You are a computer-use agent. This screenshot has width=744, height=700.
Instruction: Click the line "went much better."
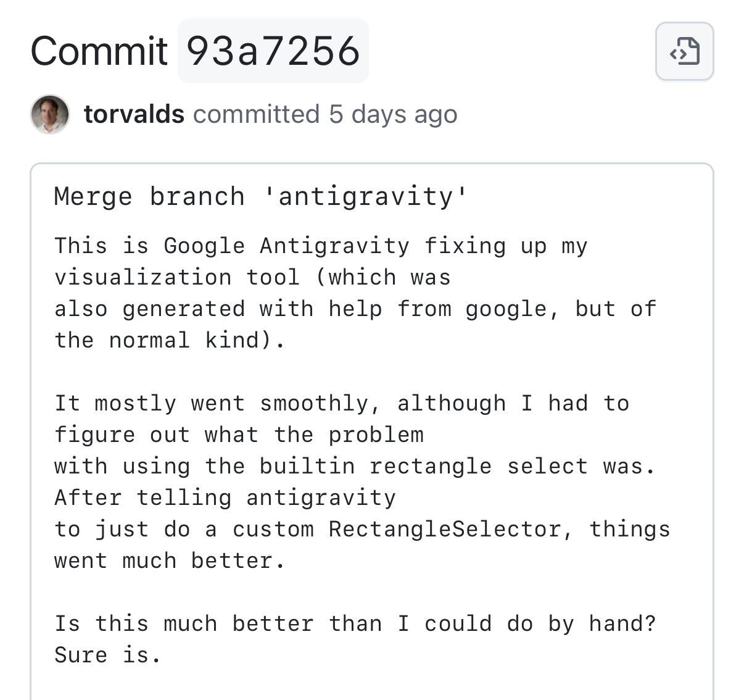170,560
